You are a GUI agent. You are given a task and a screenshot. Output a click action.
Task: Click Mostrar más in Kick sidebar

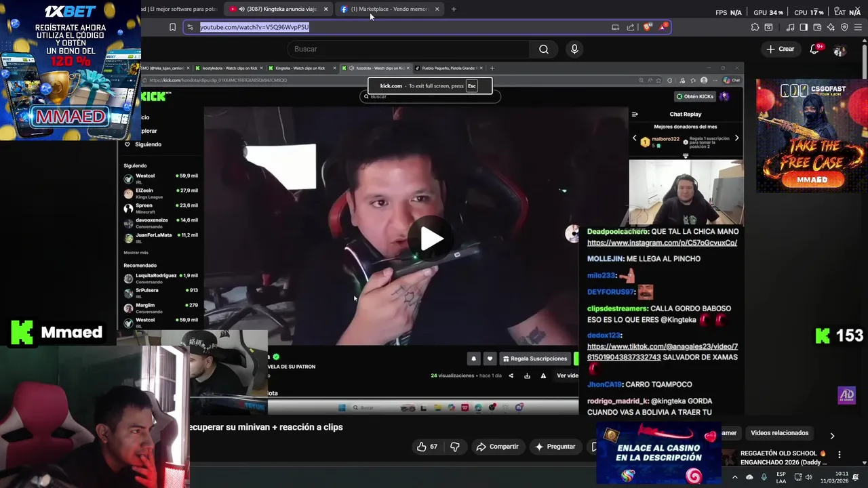pos(136,253)
